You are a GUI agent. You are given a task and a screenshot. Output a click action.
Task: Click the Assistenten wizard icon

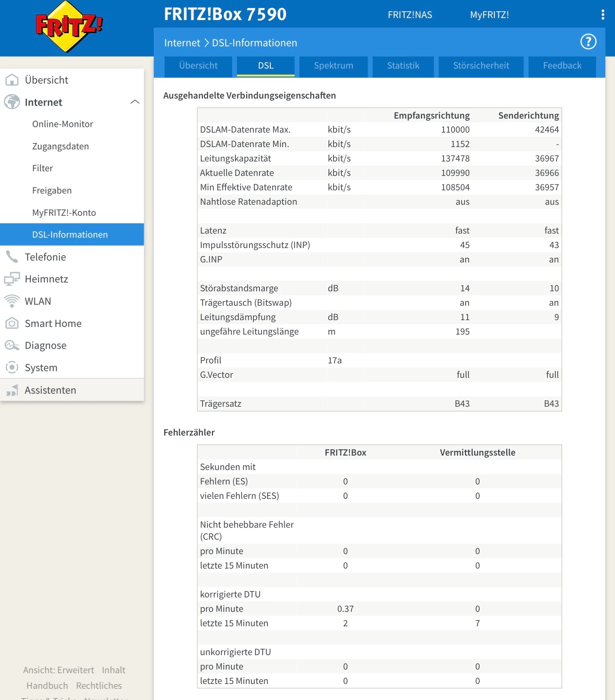click(12, 390)
